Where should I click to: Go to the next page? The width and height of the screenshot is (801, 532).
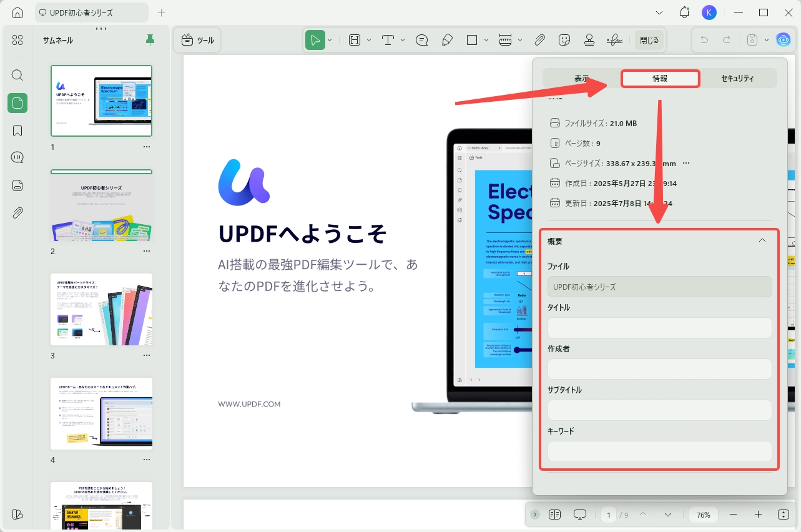[668, 515]
